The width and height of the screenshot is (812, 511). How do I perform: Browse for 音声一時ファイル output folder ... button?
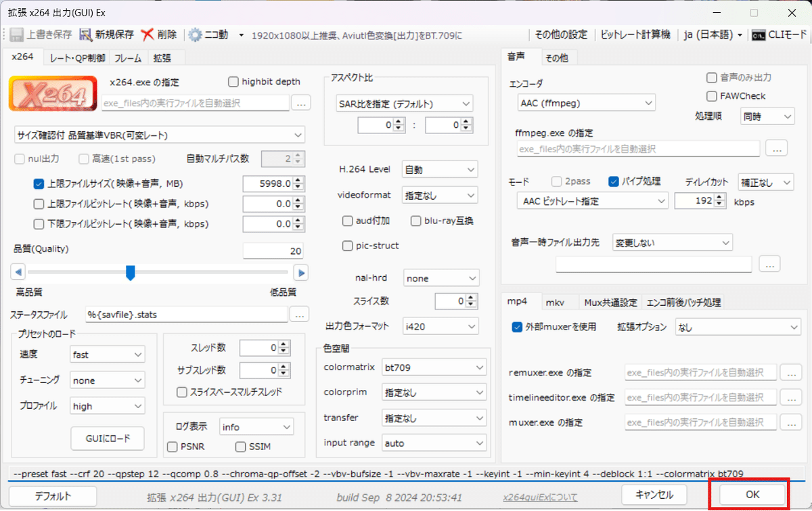coord(770,265)
